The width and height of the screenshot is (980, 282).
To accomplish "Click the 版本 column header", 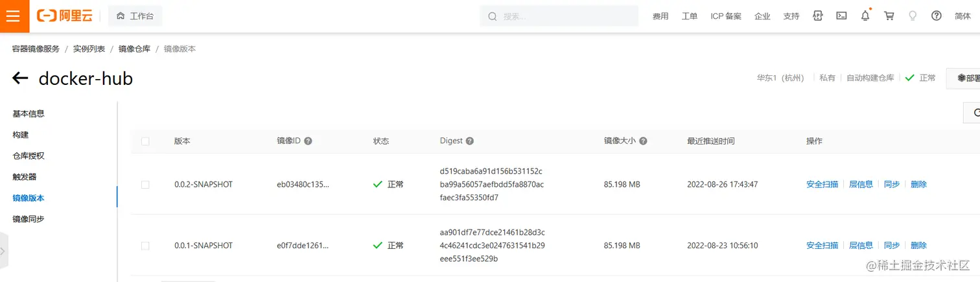I will tap(182, 141).
